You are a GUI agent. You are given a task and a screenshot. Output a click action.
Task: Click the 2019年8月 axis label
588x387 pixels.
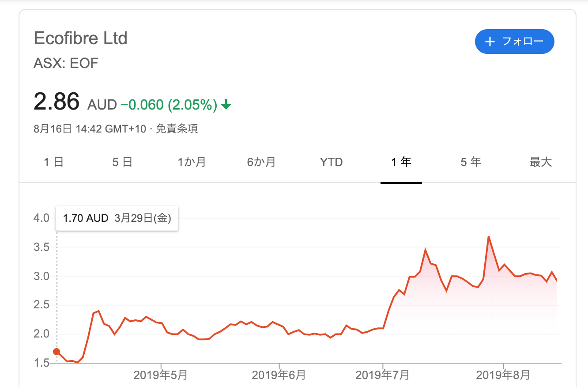[x=503, y=375]
